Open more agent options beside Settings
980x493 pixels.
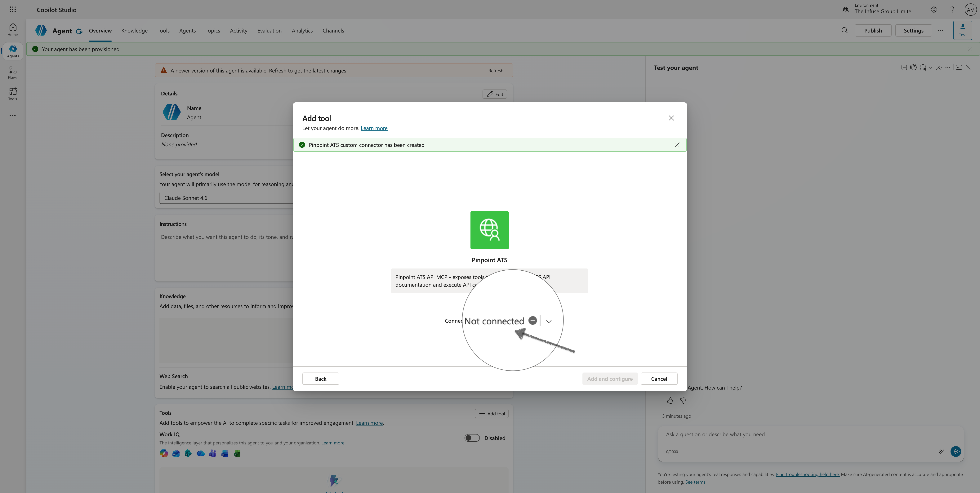940,30
